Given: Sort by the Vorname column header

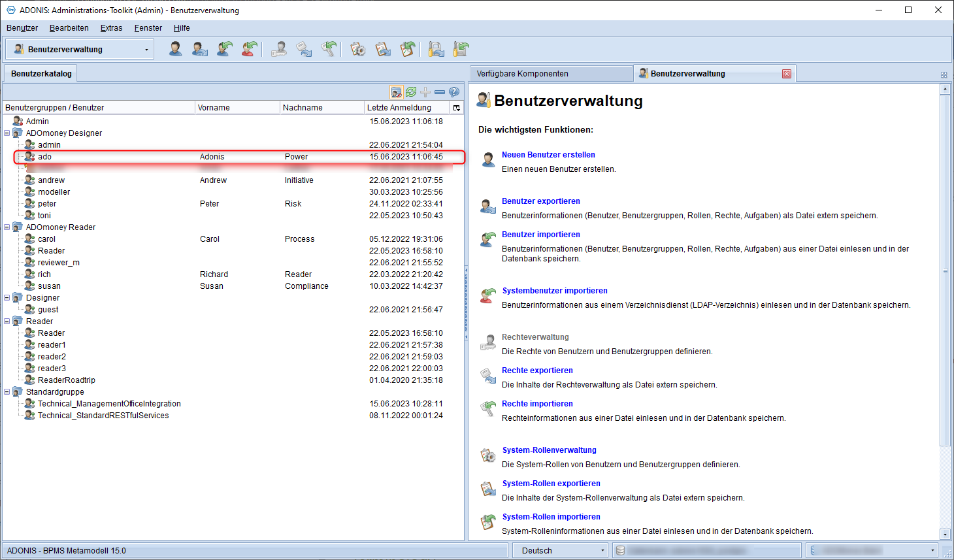Looking at the screenshot, I should (x=237, y=108).
